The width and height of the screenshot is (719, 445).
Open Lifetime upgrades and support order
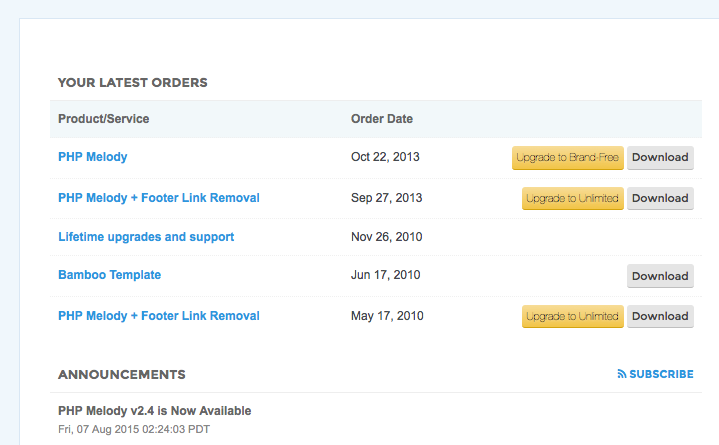(x=146, y=237)
